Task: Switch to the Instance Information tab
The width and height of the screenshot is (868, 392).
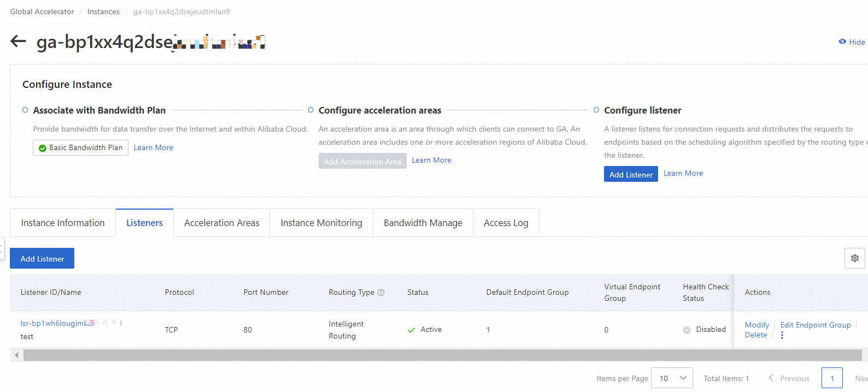Action: coord(63,223)
